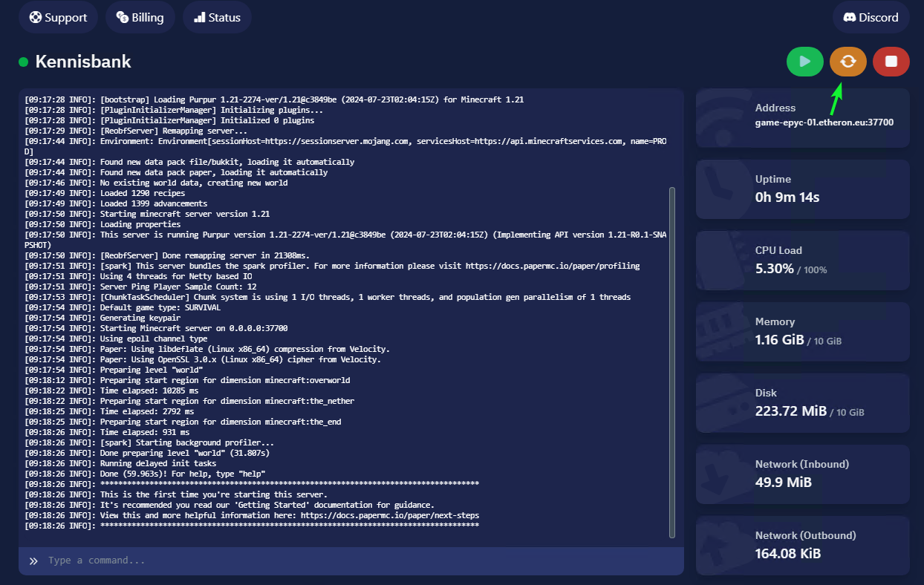Open the Discord link
The image size is (924, 585).
point(871,17)
